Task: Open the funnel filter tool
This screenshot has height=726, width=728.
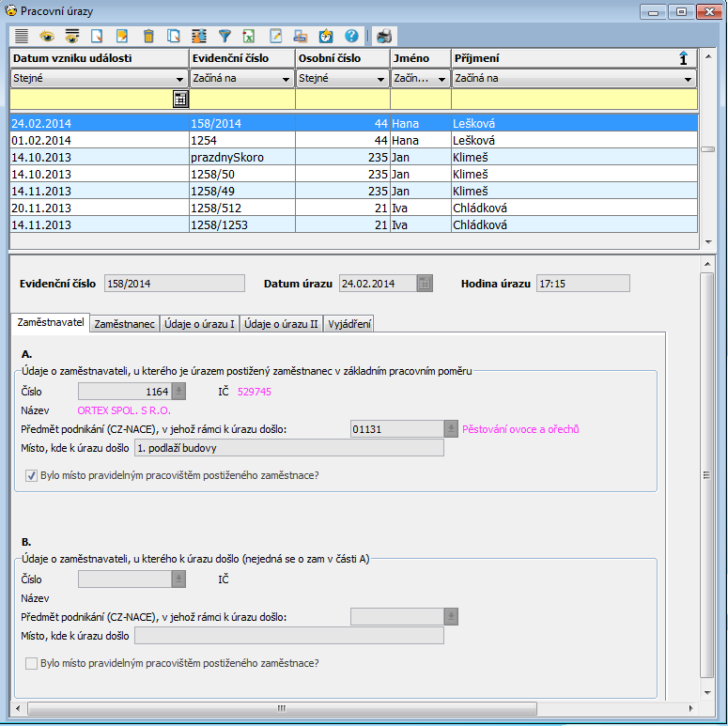Action: 225,37
